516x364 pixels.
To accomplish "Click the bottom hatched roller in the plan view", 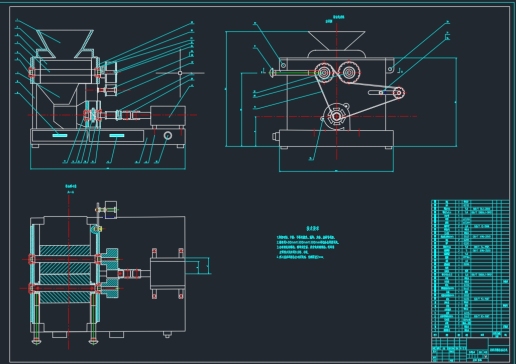I will coord(65,297).
